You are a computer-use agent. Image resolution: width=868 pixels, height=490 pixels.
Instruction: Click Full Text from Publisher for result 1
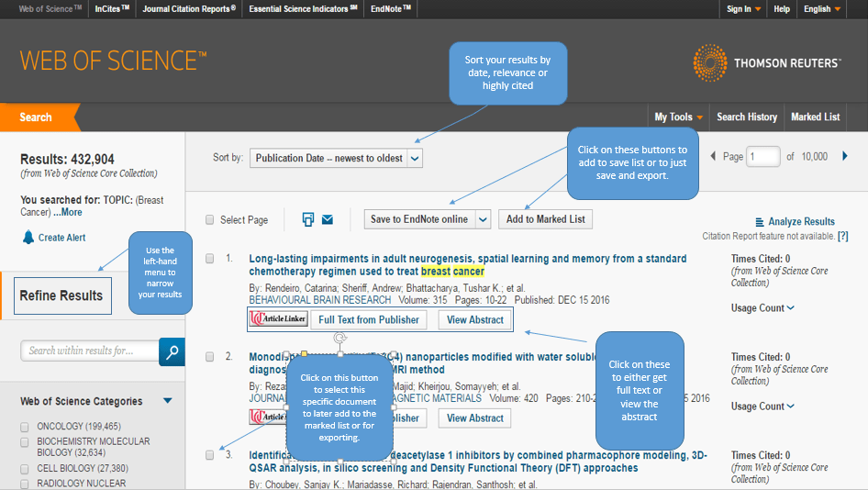[369, 319]
